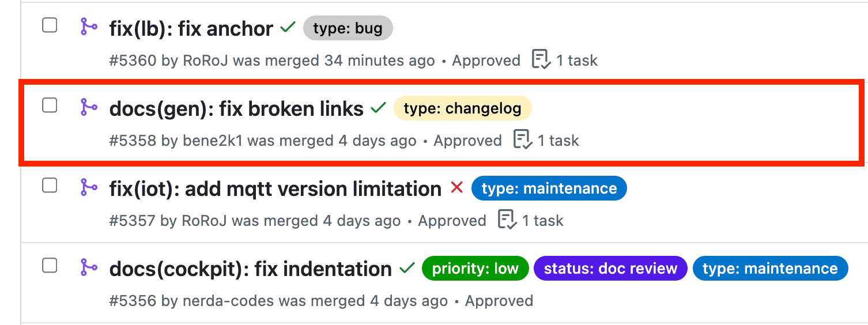868x325 pixels.
Task: Click merged icon beside fix(iot) mqtt pull request
Action: click(x=88, y=187)
